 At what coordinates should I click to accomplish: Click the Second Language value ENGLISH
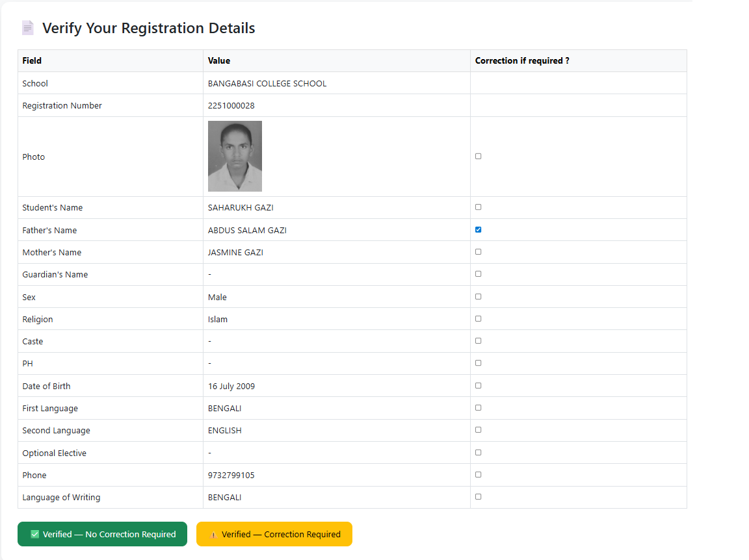coord(224,431)
